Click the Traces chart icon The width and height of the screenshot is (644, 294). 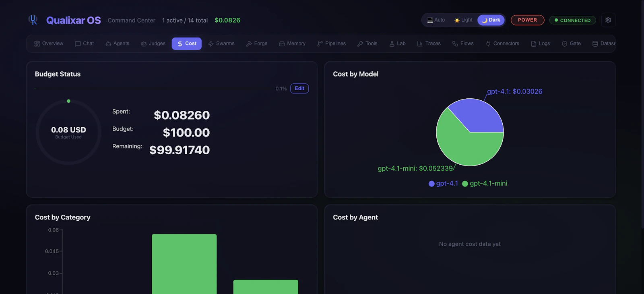point(420,44)
